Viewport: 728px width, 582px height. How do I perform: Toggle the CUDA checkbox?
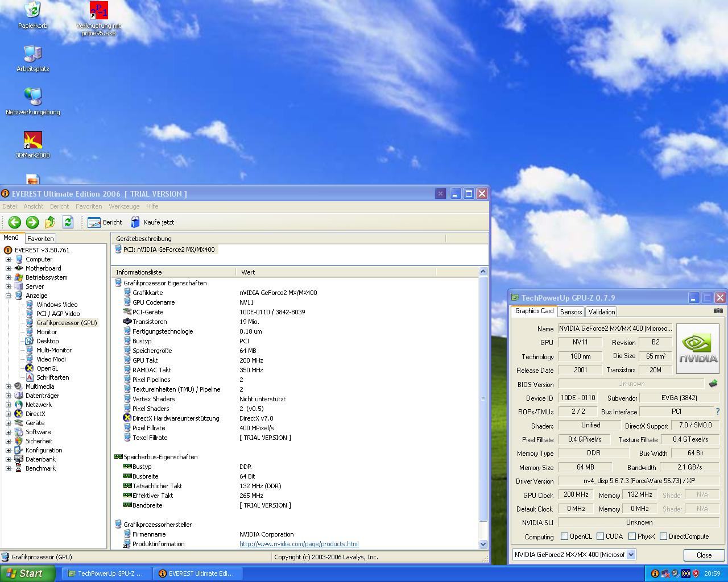pyautogui.click(x=600, y=536)
